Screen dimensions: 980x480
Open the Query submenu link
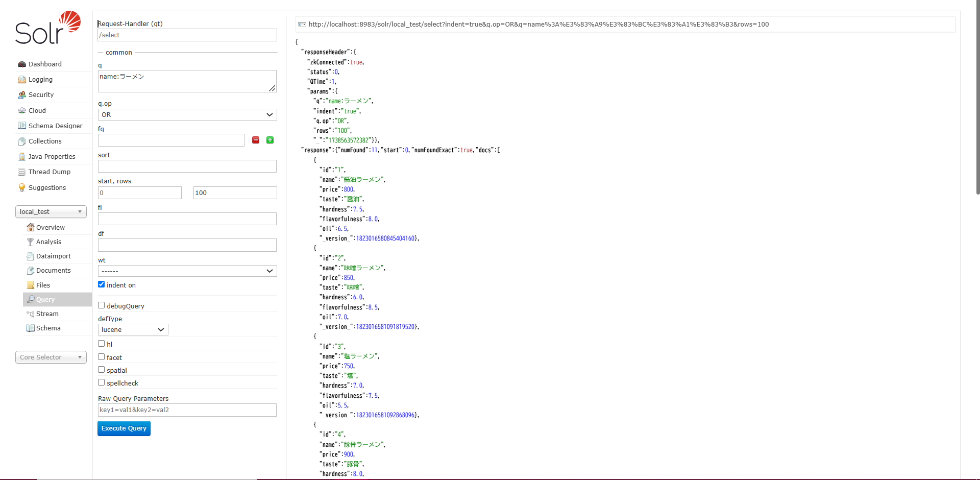(x=45, y=300)
